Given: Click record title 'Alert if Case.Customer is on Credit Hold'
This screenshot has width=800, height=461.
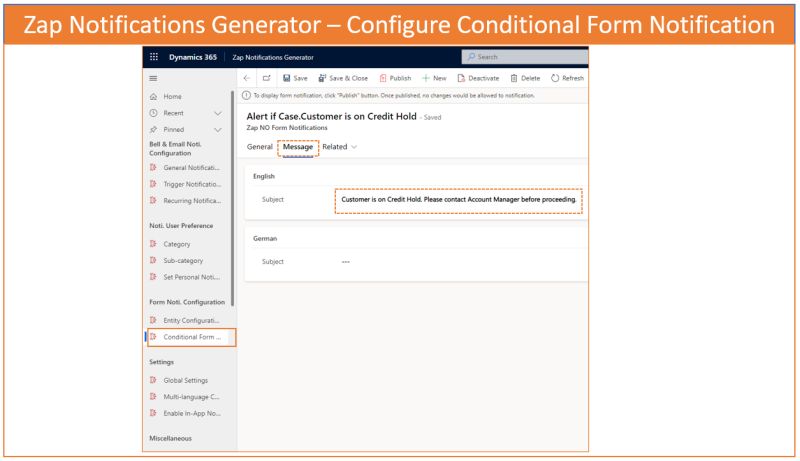Looking at the screenshot, I should 332,116.
